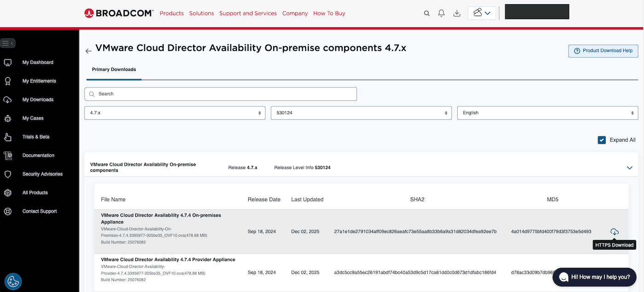This screenshot has height=292, width=644.
Task: Select the Primary Downloads tab
Action: (114, 70)
